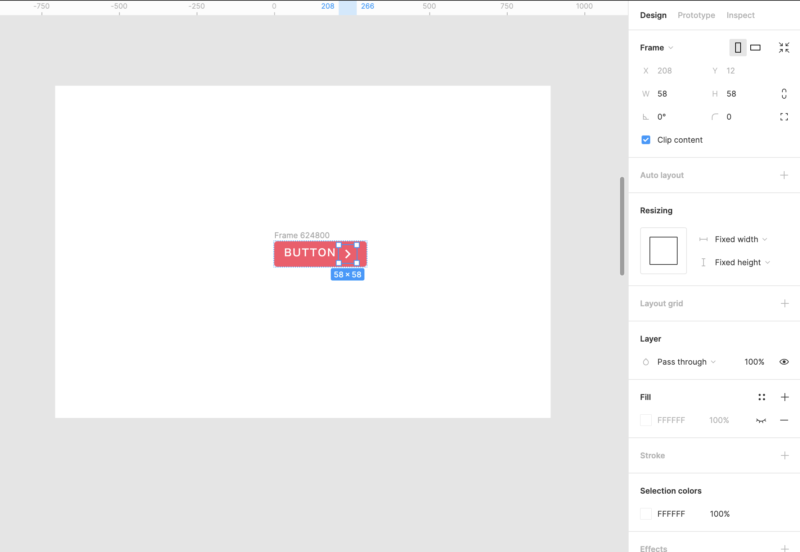Viewport: 800px width, 552px height.
Task: Uncheck the Clip content checkbox
Action: (x=646, y=140)
